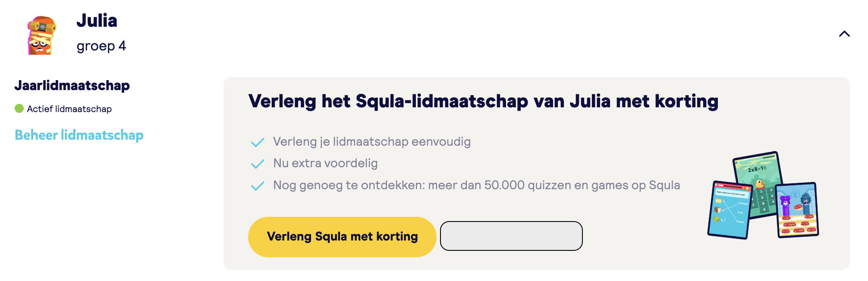
Task: Click the text 'Verleng je lidmaatschap eenvoudig'
Action: (x=371, y=142)
